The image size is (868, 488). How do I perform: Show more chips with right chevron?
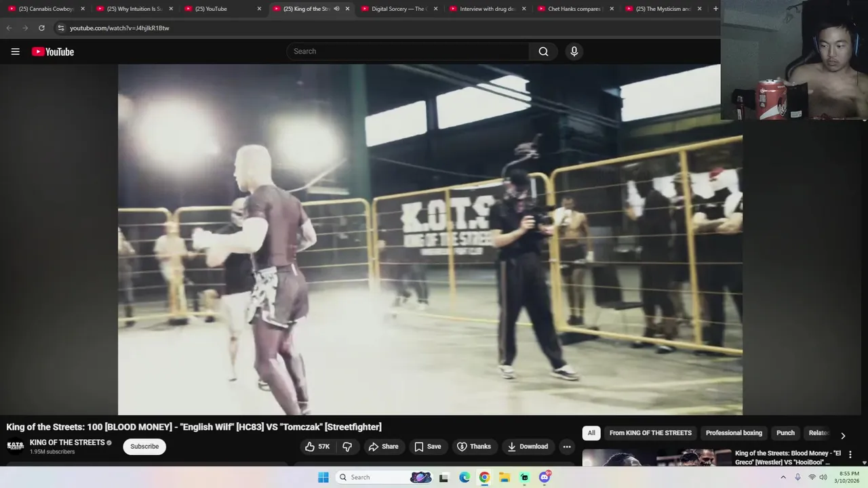click(x=843, y=436)
